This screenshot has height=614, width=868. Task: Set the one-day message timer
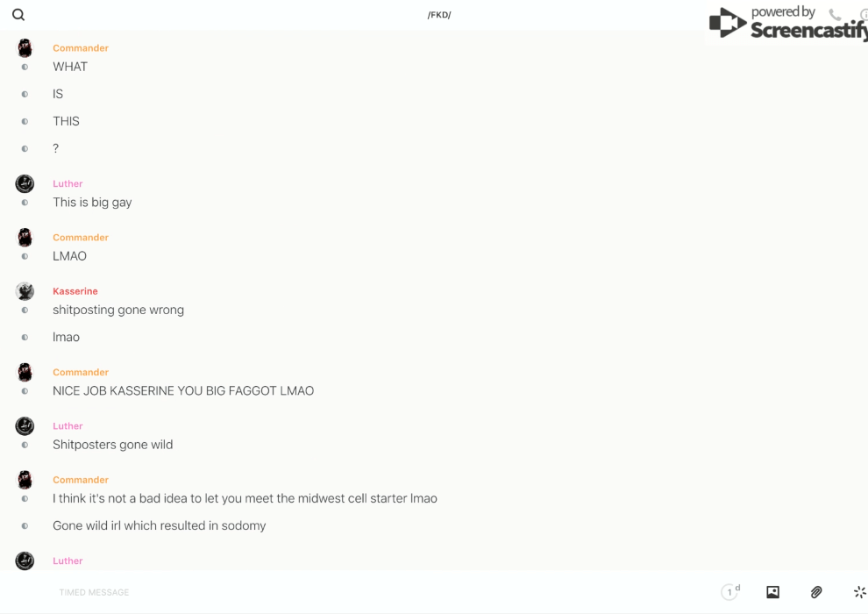(x=730, y=592)
